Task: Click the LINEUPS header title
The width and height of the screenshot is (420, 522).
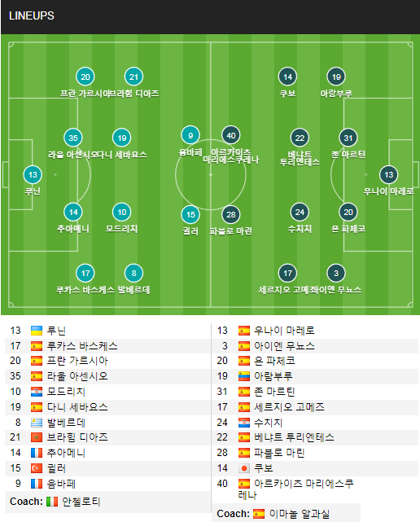Action: [x=32, y=15]
